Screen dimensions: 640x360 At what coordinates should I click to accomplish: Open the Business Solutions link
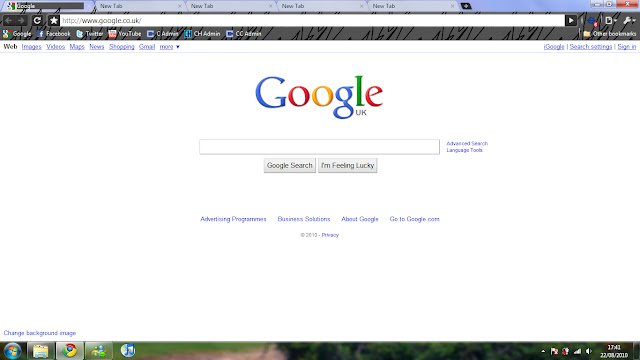(304, 219)
